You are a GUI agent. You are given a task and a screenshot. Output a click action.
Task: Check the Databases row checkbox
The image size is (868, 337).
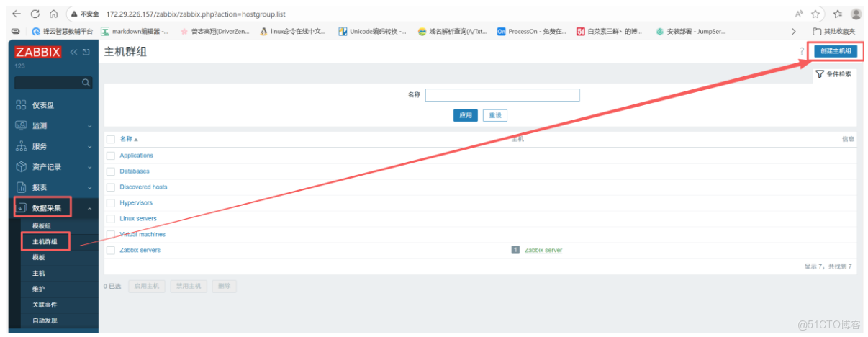[111, 171]
